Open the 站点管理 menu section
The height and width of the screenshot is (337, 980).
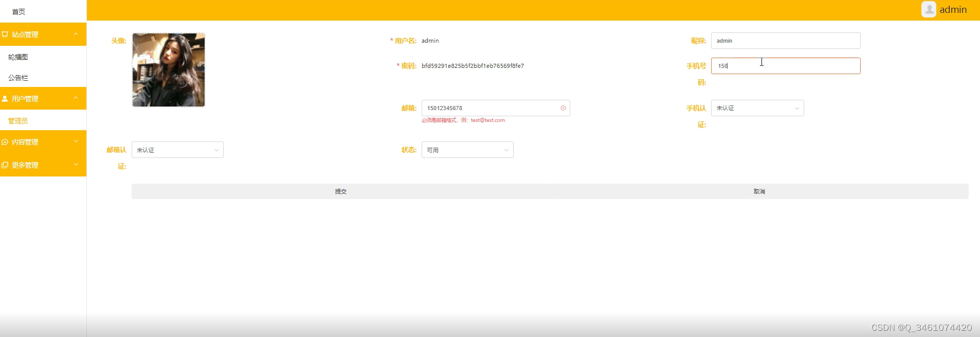(43, 34)
